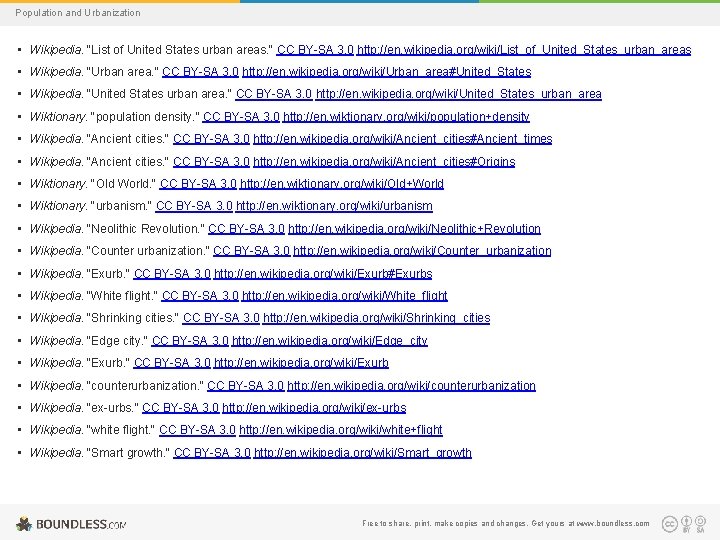Open the List of United States urban areas URL
This screenshot has width=720, height=540.
(x=524, y=50)
